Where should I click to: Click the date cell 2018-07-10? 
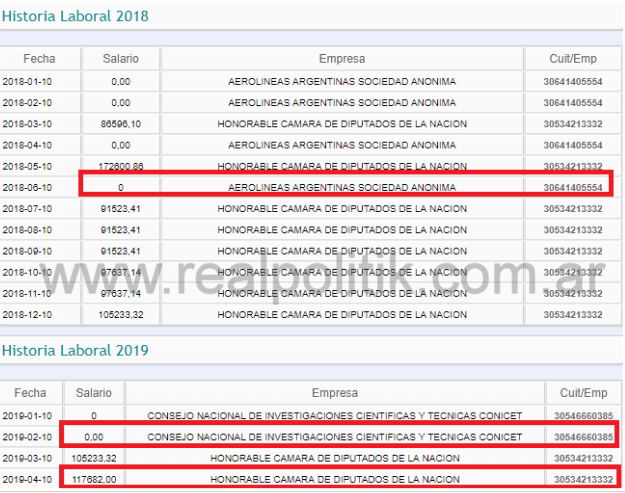click(27, 209)
